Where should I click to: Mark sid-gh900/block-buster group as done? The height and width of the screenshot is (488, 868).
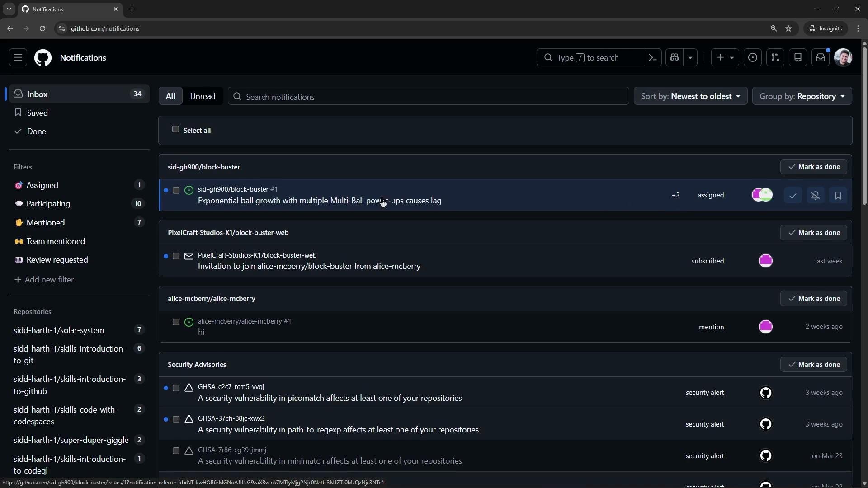814,167
